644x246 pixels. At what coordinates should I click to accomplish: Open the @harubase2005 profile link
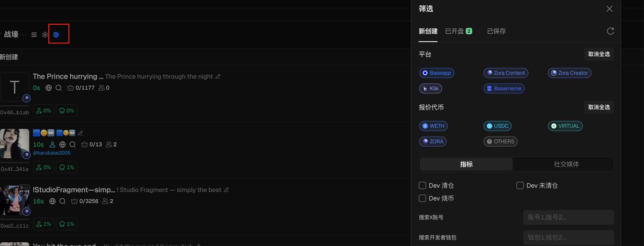(52, 153)
